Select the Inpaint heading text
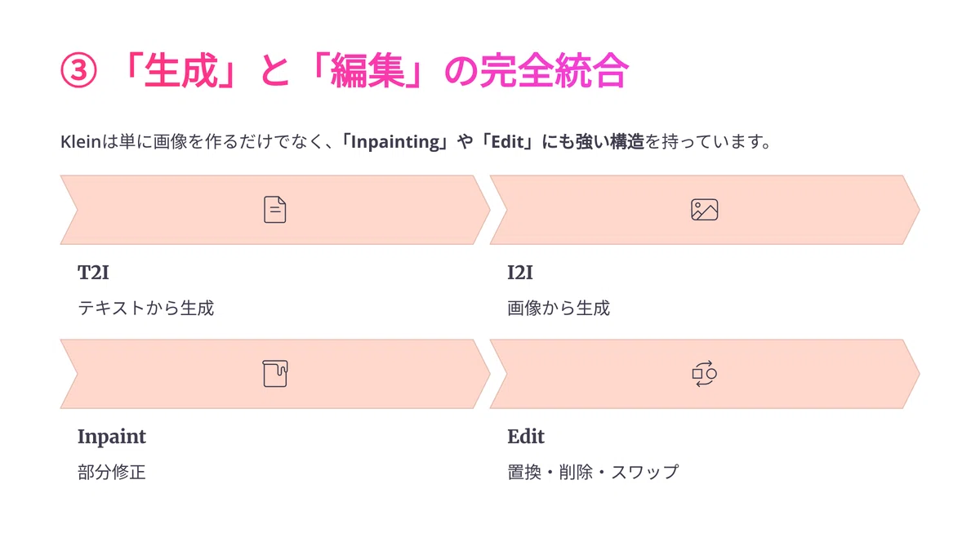Screen dimensions: 980x551 click(112, 437)
